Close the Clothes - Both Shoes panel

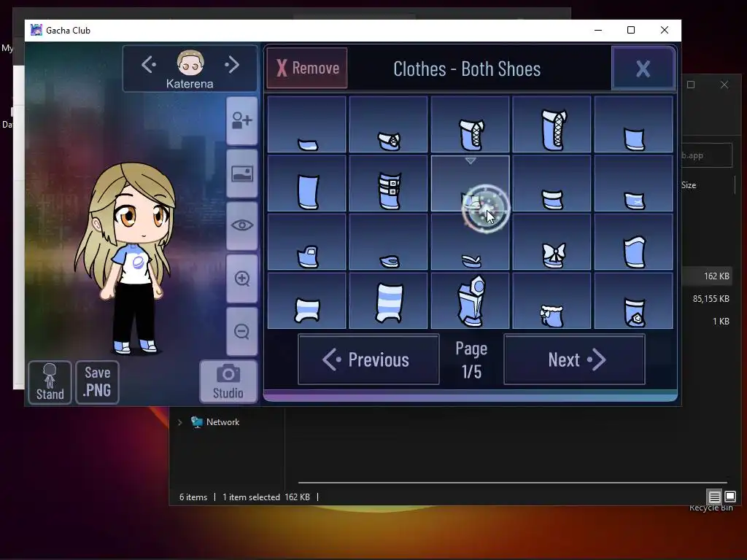coord(643,69)
